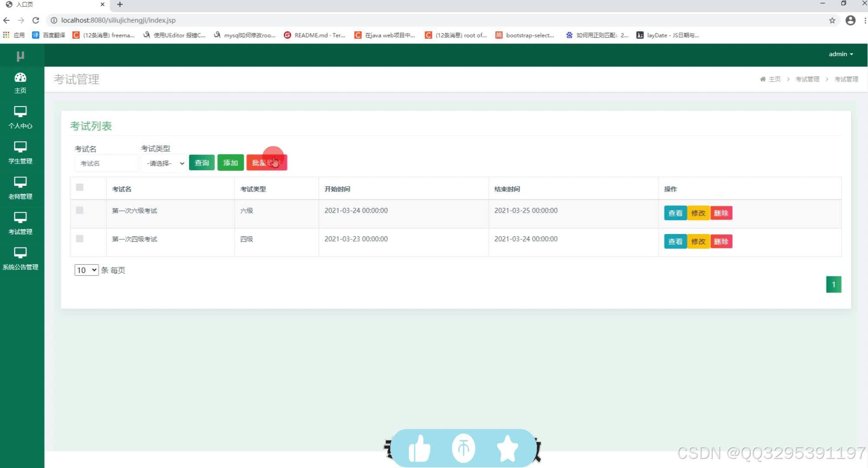
Task: Click start time 2021-03-24 00:00:00 of 六级 row
Action: point(356,211)
